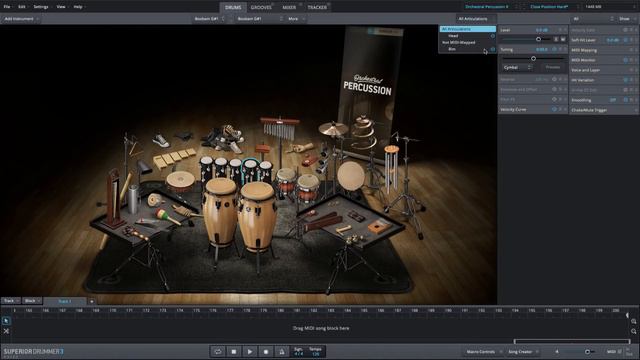Image resolution: width=640 pixels, height=360 pixels.
Task: Toggle the Velocity Curve power button
Action: [x=554, y=109]
